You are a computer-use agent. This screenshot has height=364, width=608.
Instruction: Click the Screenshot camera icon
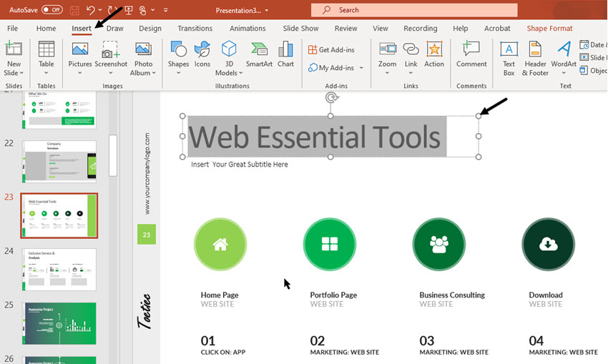[x=110, y=49]
